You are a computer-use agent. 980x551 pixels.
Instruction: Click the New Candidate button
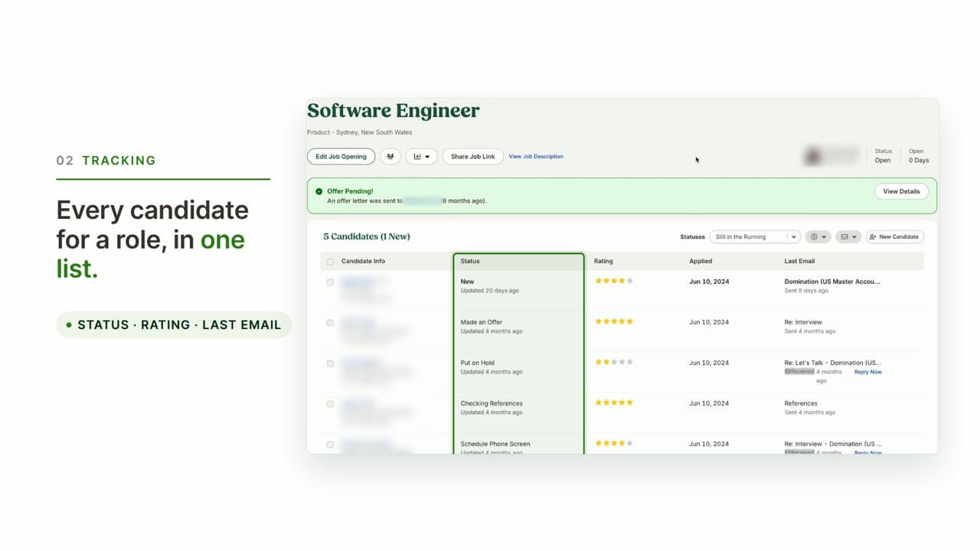point(894,237)
